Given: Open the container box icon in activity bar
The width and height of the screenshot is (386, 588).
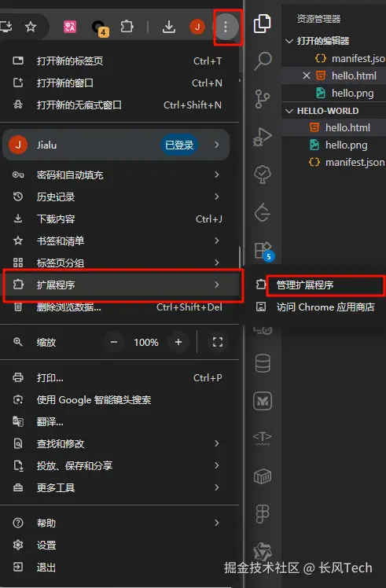Looking at the screenshot, I should coord(263,476).
